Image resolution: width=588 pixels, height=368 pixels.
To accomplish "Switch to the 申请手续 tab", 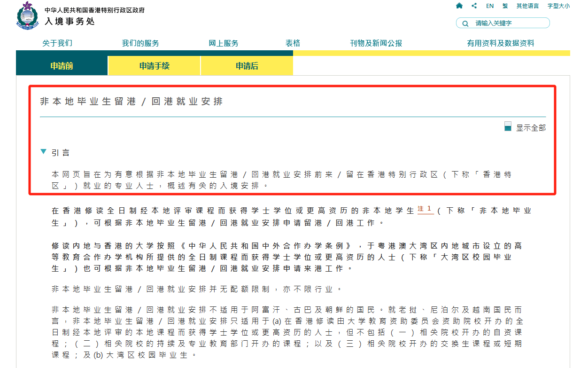I will click(x=154, y=66).
